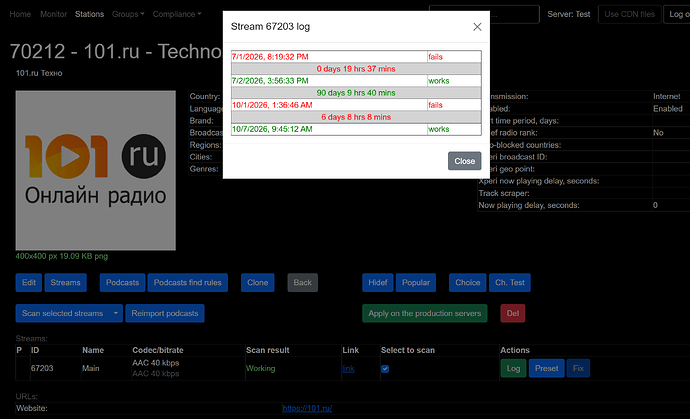Viewport: 690px width, 419px height.
Task: Open the Podcasts button
Action: point(122,283)
